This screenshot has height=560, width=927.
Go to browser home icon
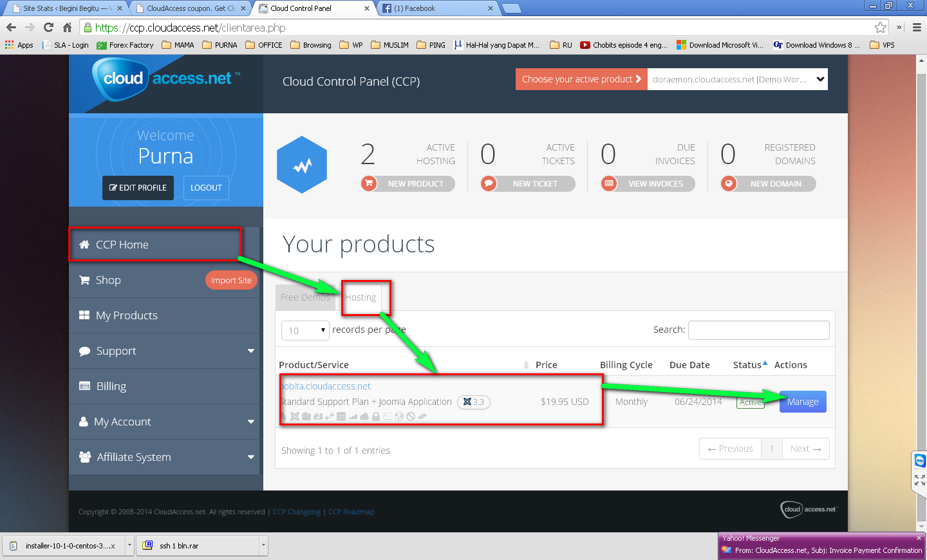point(67,27)
